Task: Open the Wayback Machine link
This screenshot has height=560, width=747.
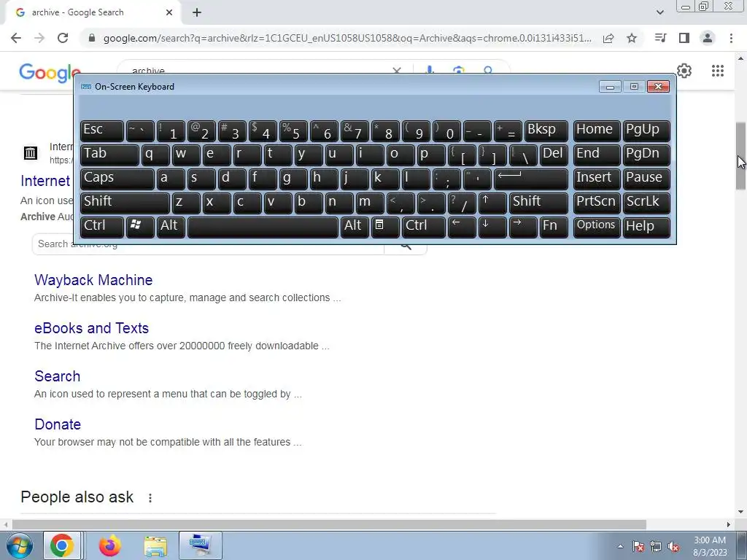Action: click(x=93, y=280)
